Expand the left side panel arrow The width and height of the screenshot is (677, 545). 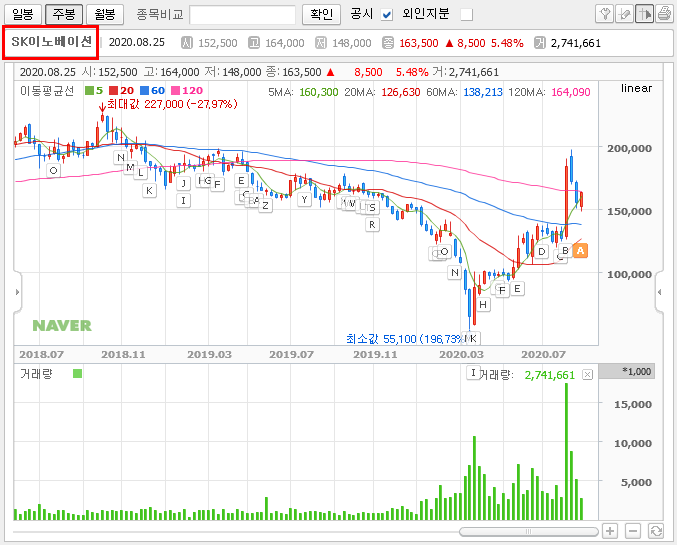17,292
